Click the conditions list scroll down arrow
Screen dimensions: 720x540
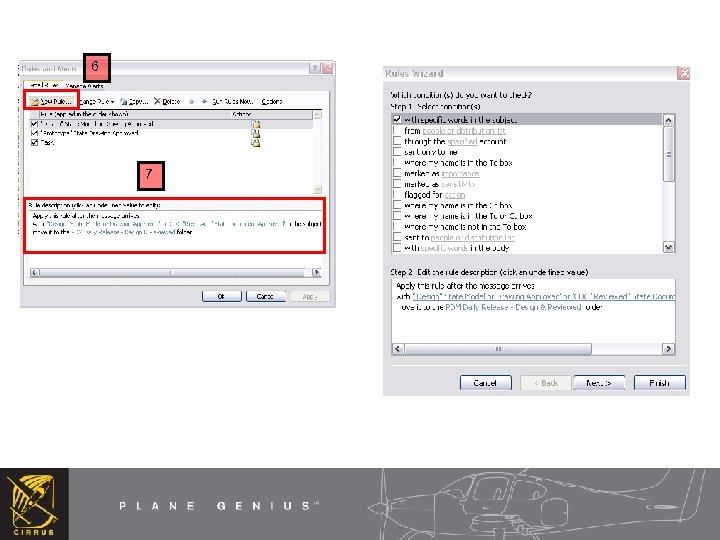pos(669,248)
